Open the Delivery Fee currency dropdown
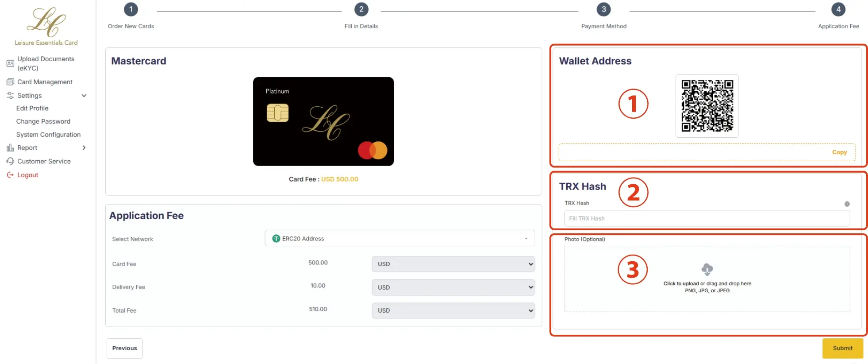868x364 pixels. coord(453,287)
